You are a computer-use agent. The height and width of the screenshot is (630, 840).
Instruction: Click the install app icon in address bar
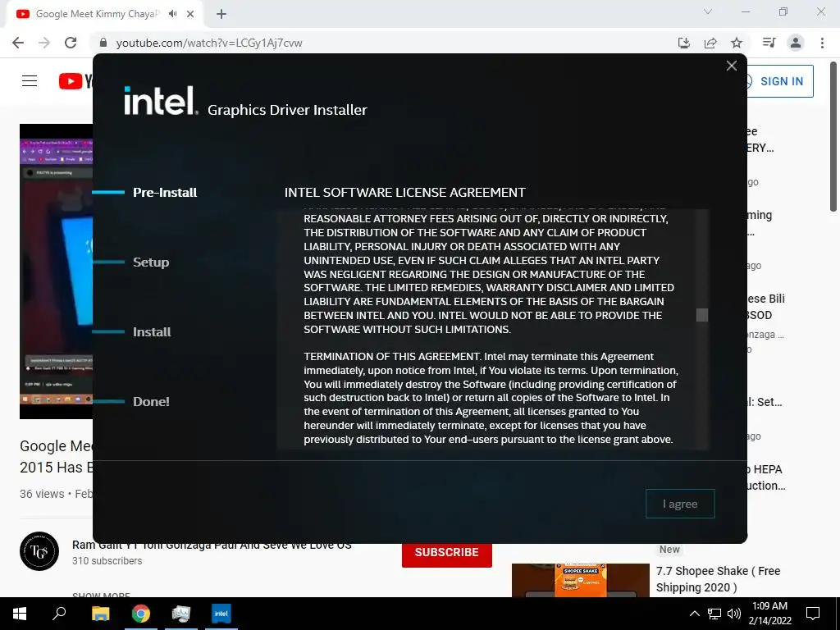683,43
